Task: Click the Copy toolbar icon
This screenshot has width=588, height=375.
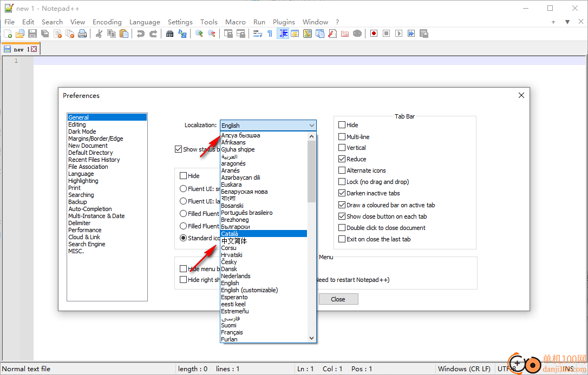Action: [112, 34]
